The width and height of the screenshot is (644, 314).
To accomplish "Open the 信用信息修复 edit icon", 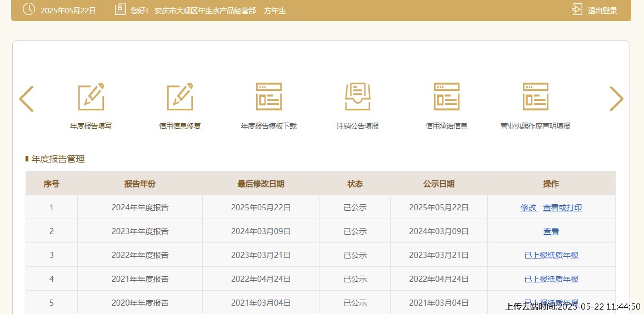I will [x=180, y=97].
